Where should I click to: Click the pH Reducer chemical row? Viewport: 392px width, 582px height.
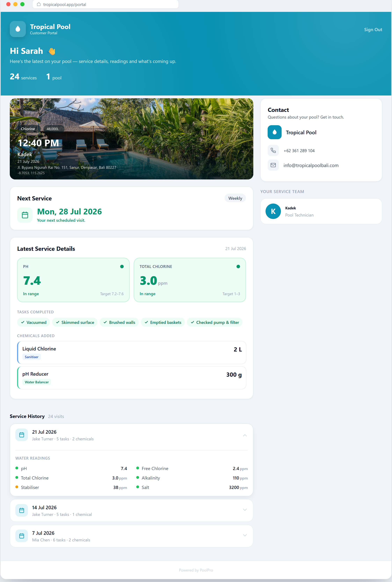[x=132, y=378]
